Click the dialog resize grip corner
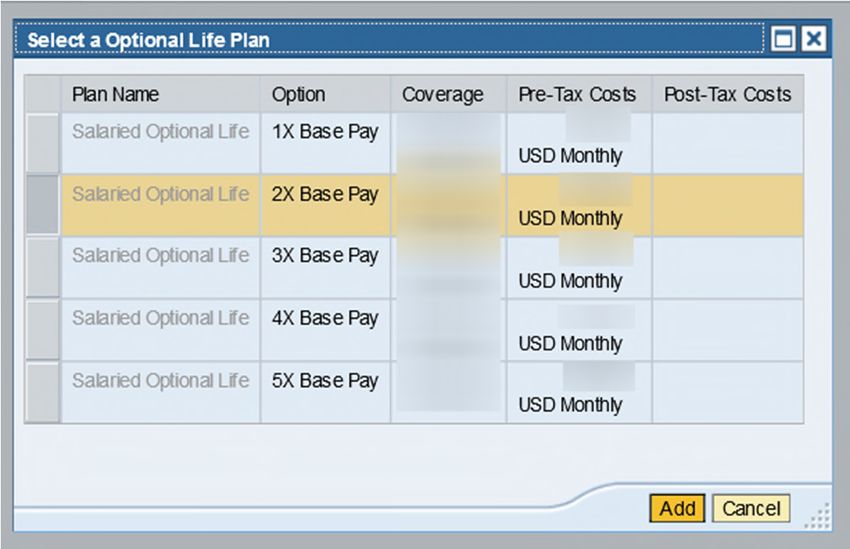The image size is (850, 549). click(x=817, y=516)
